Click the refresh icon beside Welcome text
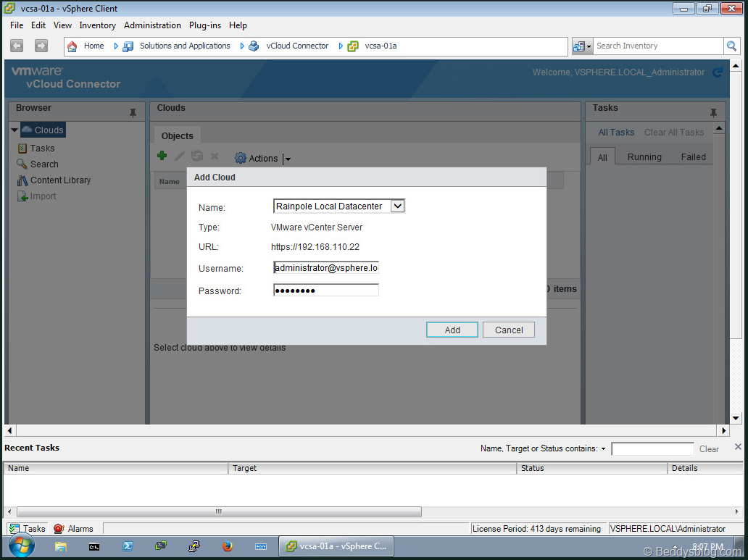The height and width of the screenshot is (560, 748). tap(717, 72)
